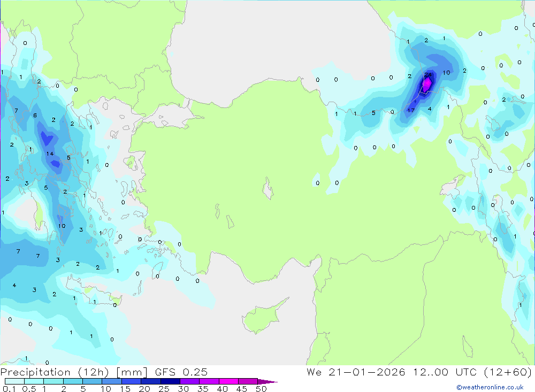This screenshot has width=535, height=392.
Task: Click the 24 mm precipitation value on the map
Action: pos(428,74)
